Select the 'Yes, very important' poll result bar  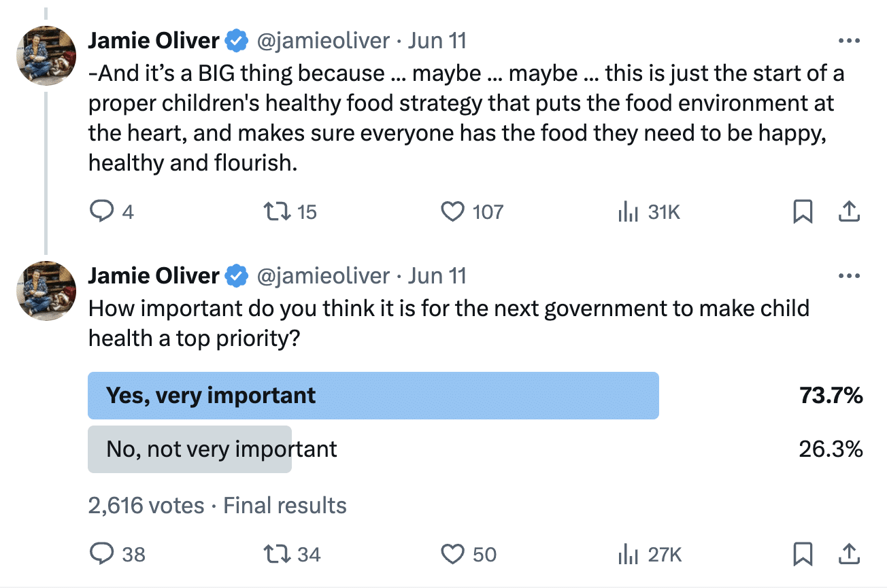[373, 395]
